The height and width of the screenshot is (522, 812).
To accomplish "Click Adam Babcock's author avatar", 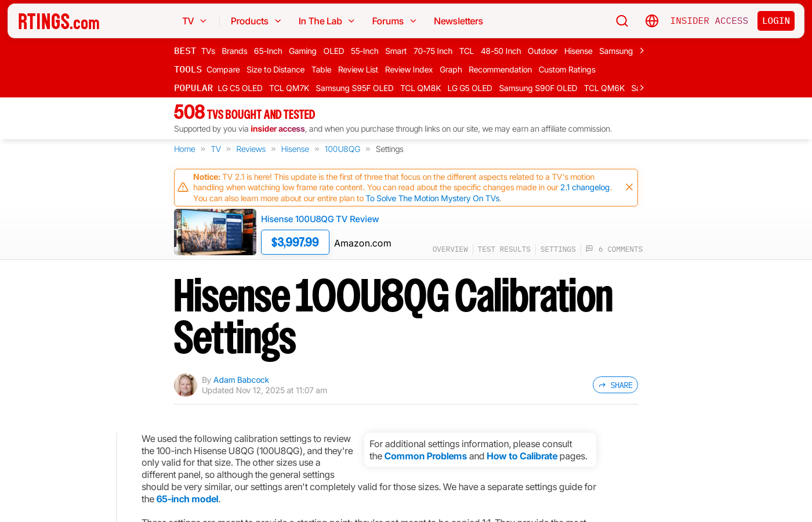I will point(186,385).
